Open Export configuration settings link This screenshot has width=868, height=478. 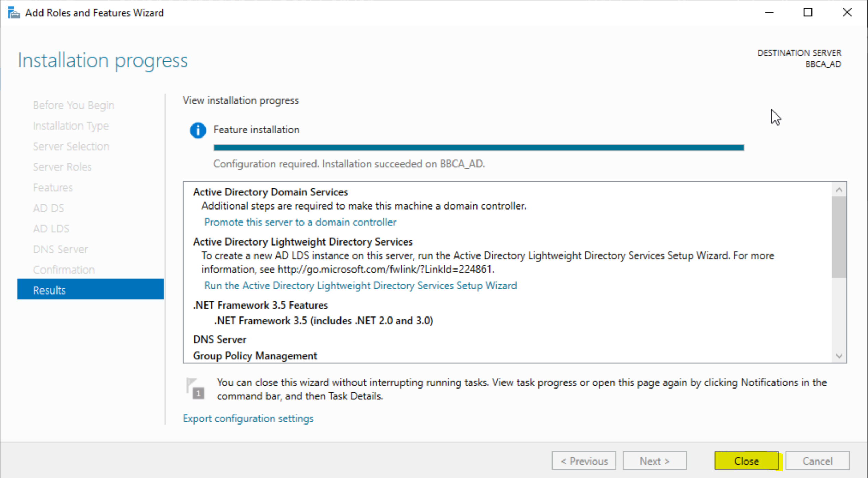pos(248,419)
